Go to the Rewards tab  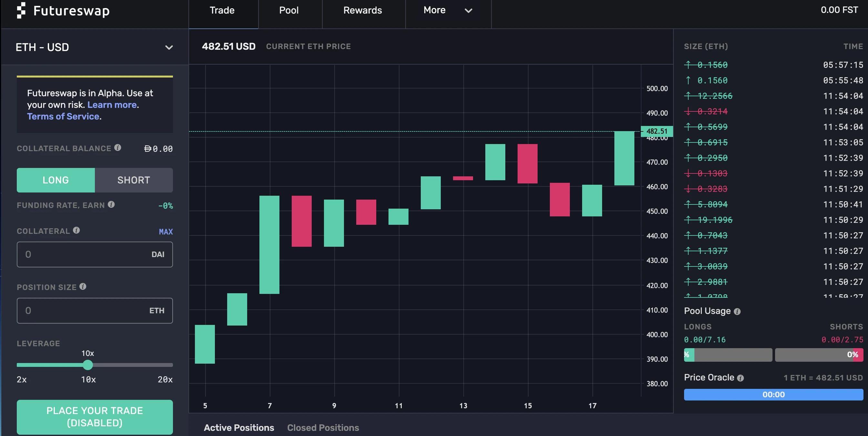pos(363,10)
